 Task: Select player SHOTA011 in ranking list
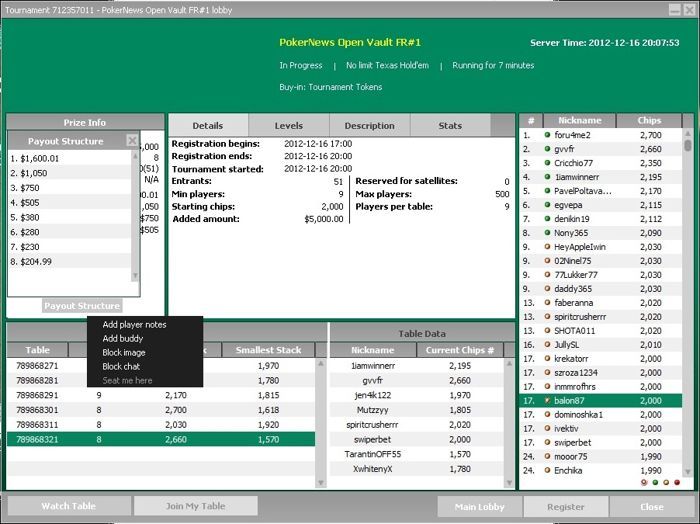click(601, 330)
